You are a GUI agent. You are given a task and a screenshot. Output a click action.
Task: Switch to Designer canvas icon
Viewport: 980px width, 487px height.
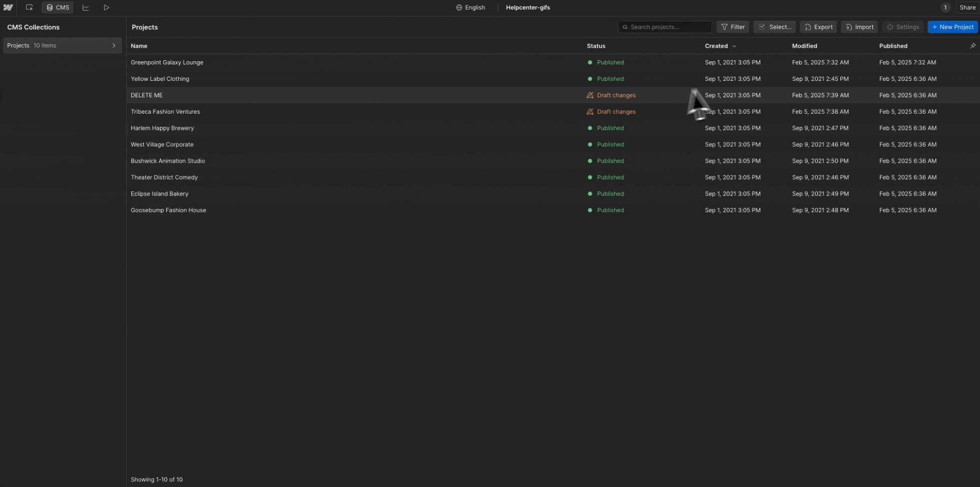click(29, 7)
